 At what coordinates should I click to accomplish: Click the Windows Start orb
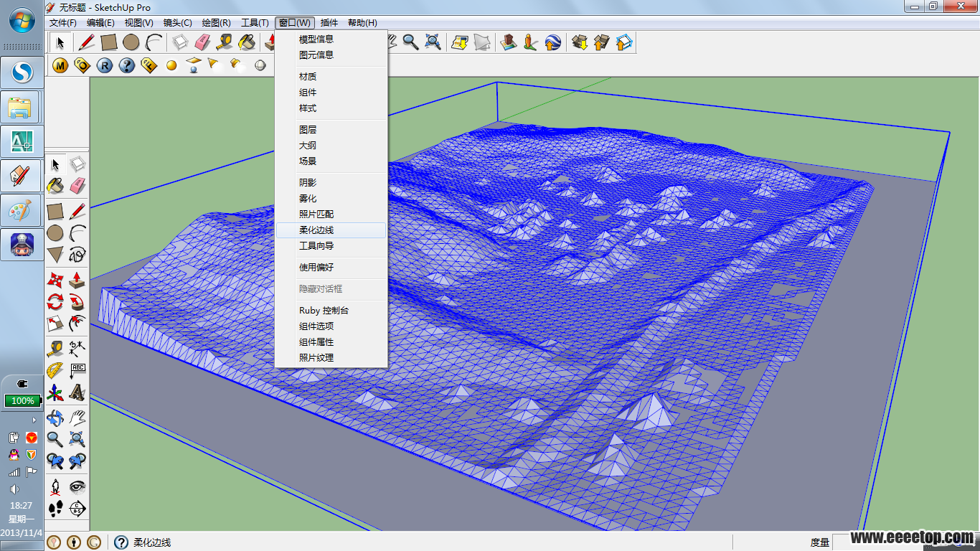pos(22,20)
